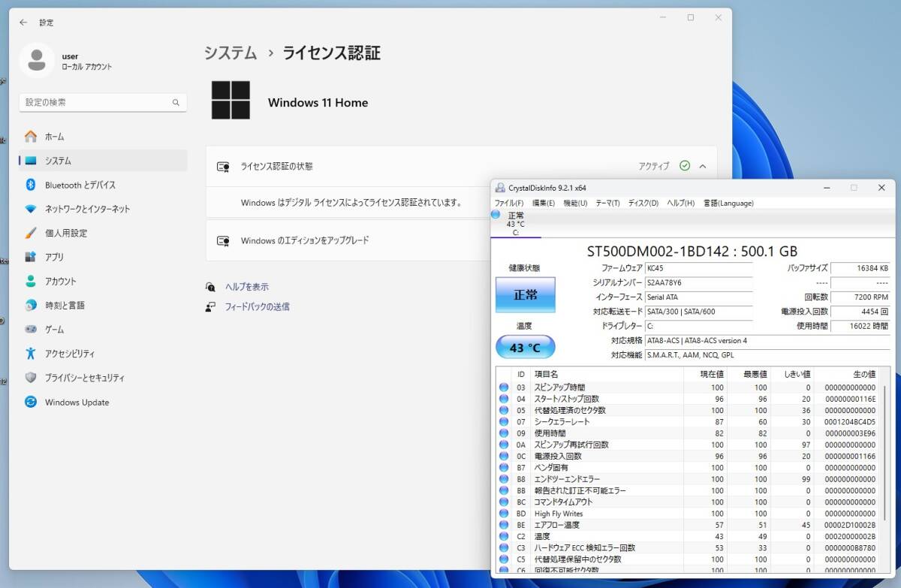This screenshot has height=588, width=901.
Task: Open アプリ settings page
Action: [103, 257]
